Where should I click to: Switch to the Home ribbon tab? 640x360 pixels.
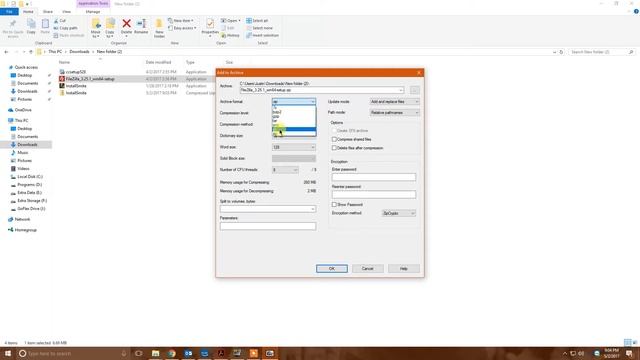pos(28,12)
